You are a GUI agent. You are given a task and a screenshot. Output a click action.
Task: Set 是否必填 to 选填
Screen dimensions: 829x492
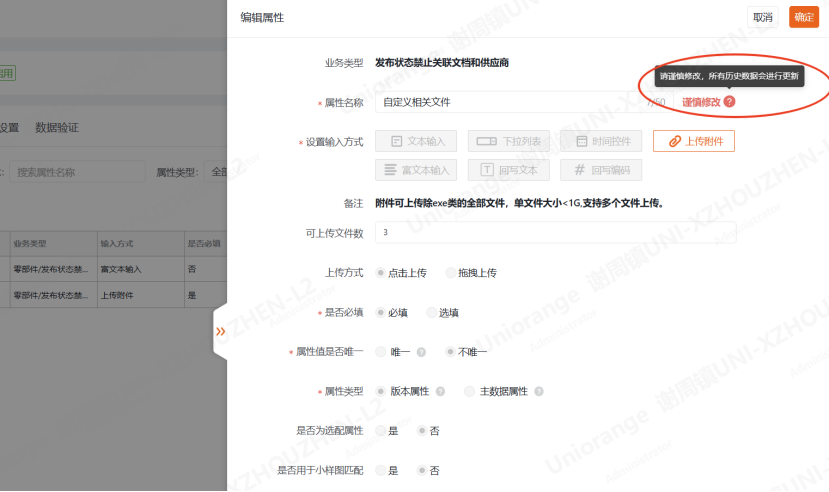432,312
